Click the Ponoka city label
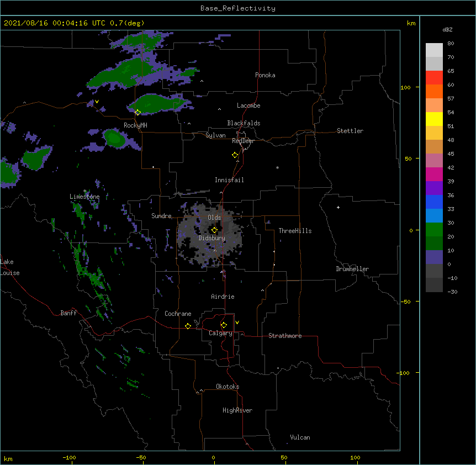The height and width of the screenshot is (465, 476). tap(265, 75)
